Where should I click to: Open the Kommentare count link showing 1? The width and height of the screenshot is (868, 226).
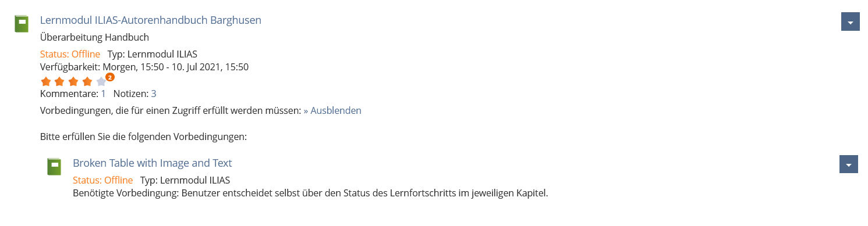(103, 94)
